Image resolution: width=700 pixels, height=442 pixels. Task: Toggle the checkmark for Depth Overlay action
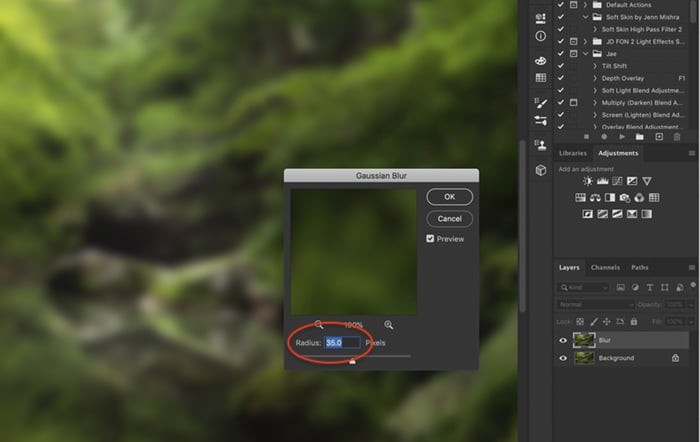pos(561,78)
